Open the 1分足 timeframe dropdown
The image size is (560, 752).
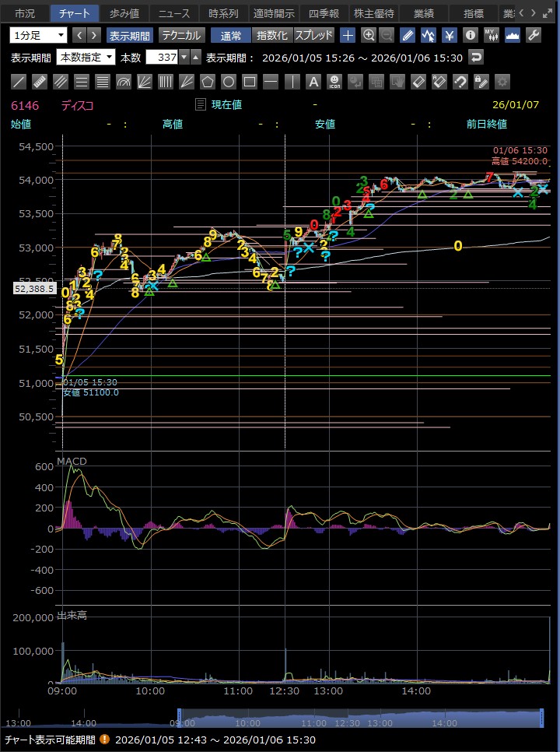pyautogui.click(x=39, y=35)
